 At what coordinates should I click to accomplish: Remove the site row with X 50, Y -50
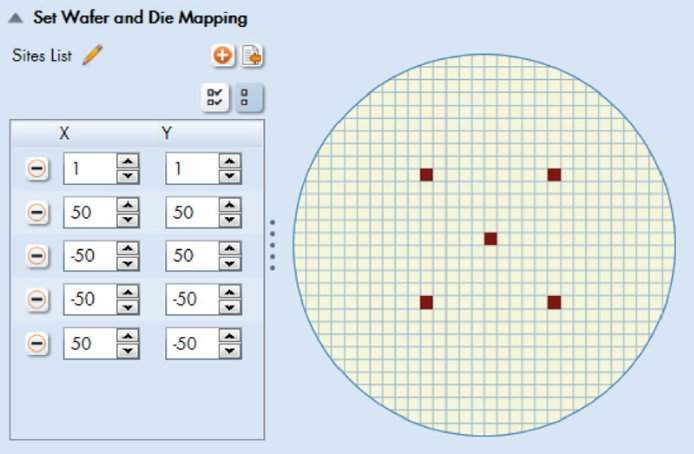(37, 343)
